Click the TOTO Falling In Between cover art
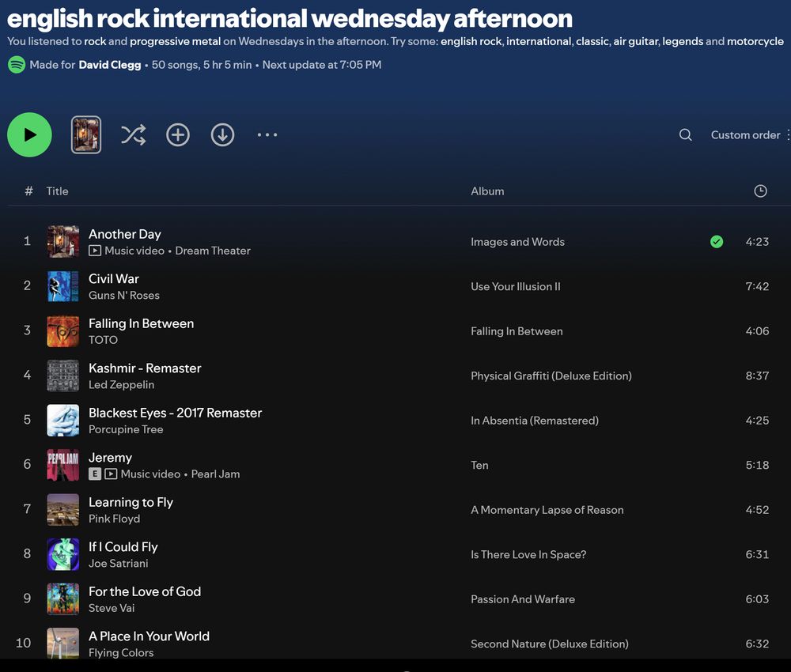 click(63, 331)
